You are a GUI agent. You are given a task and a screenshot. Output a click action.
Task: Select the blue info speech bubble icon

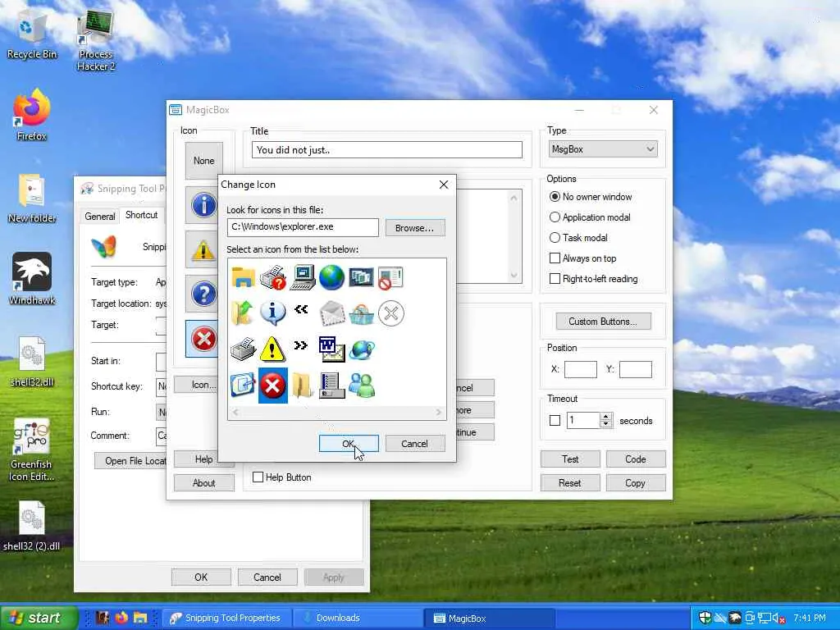(272, 313)
